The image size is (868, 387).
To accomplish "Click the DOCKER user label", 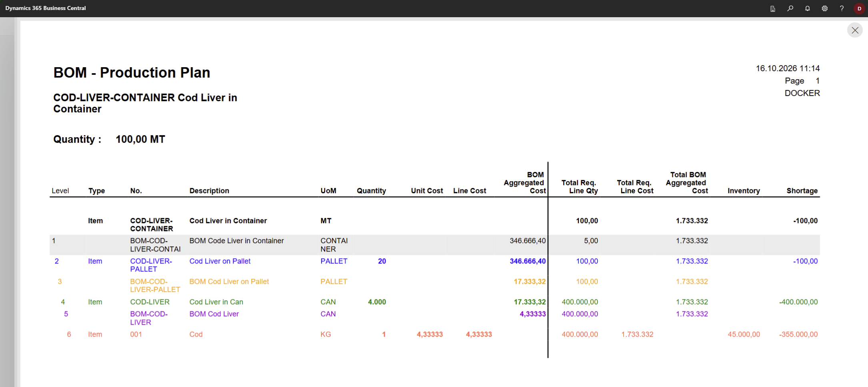I will (x=802, y=93).
